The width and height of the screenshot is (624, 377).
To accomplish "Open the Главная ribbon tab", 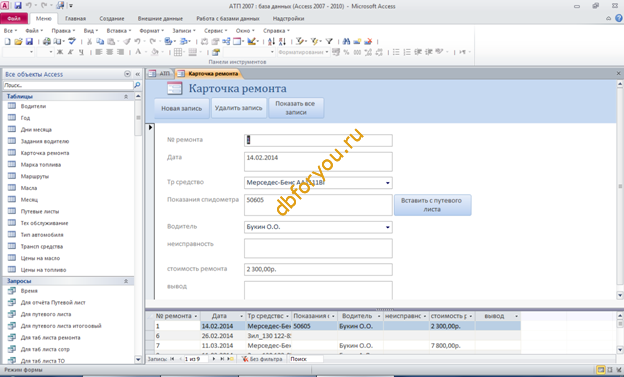I will (x=75, y=18).
